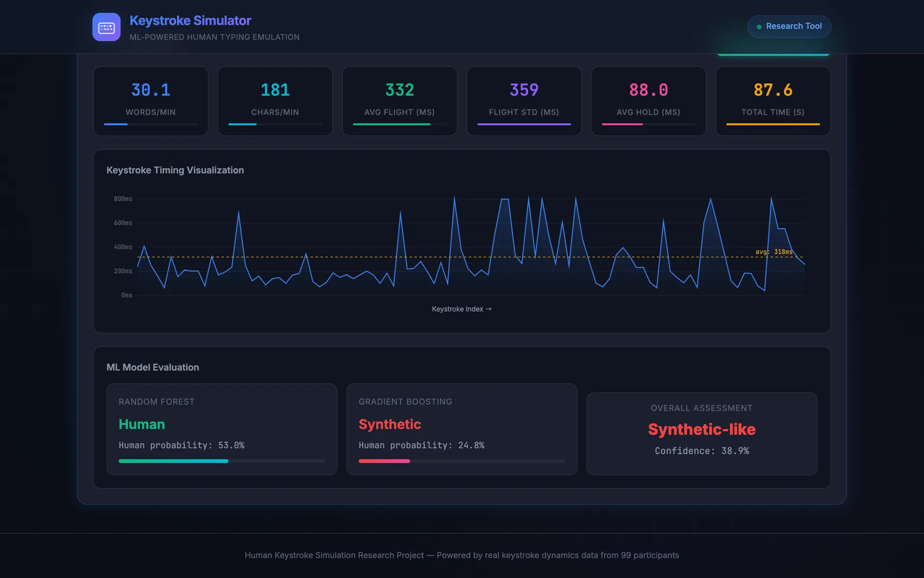The width and height of the screenshot is (924, 578).
Task: Click the Keystroke Simulator keyboard logo icon
Action: pos(106,27)
